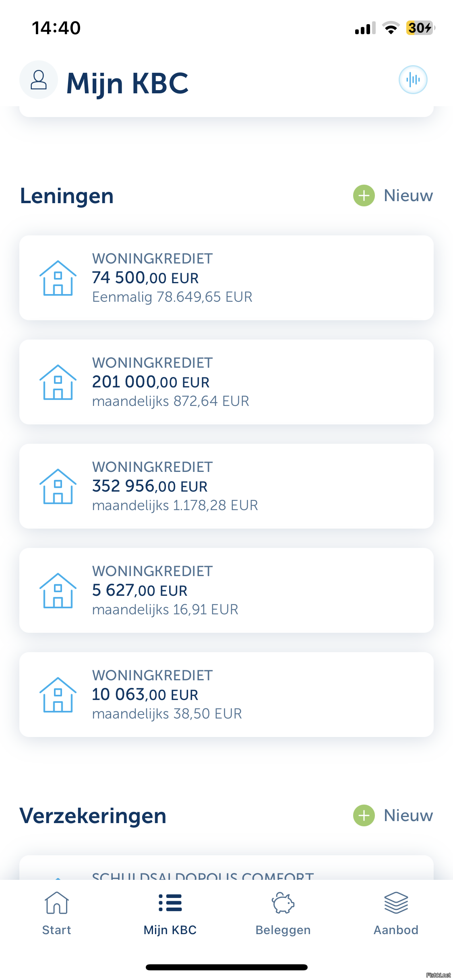Image resolution: width=453 pixels, height=980 pixels.
Task: Tap the home indicator bar
Action: pyautogui.click(x=226, y=967)
